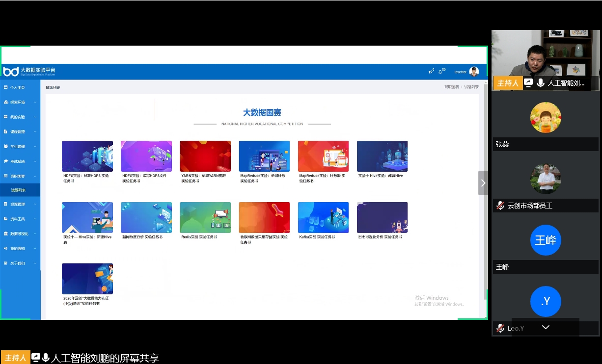Click the megaphone announcements icon in header
Screen dimensions: 602x364
[431, 72]
